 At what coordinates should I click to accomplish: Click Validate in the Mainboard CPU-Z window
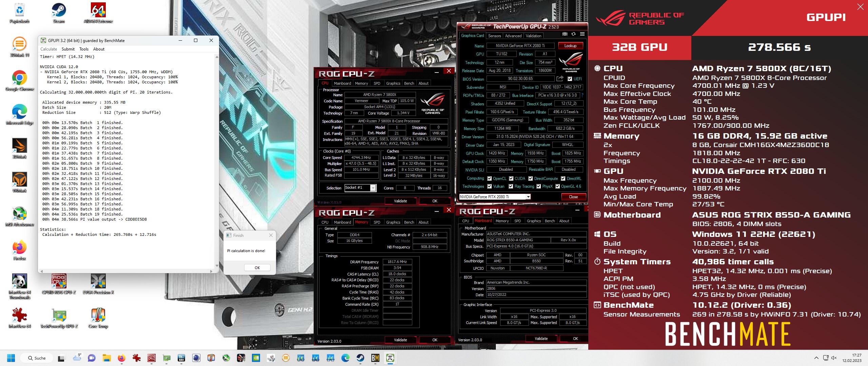pyautogui.click(x=541, y=339)
